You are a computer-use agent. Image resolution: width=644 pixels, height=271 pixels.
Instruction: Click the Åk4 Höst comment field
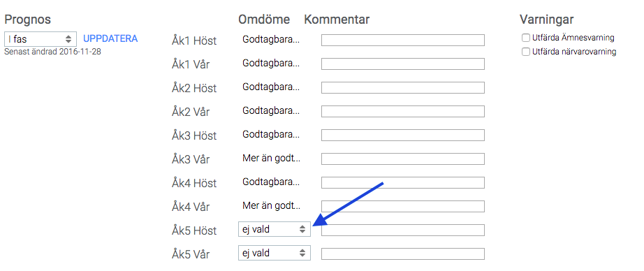pyautogui.click(x=402, y=183)
